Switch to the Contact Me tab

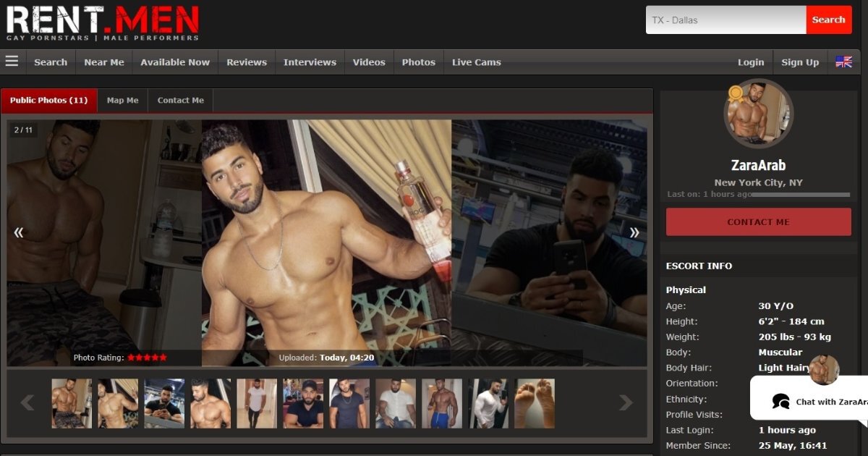click(x=180, y=101)
